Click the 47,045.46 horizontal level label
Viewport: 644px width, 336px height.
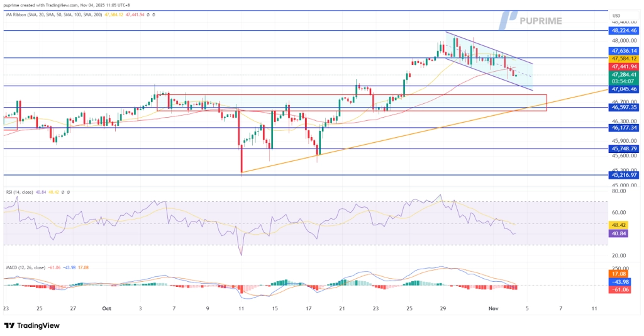[x=625, y=89]
